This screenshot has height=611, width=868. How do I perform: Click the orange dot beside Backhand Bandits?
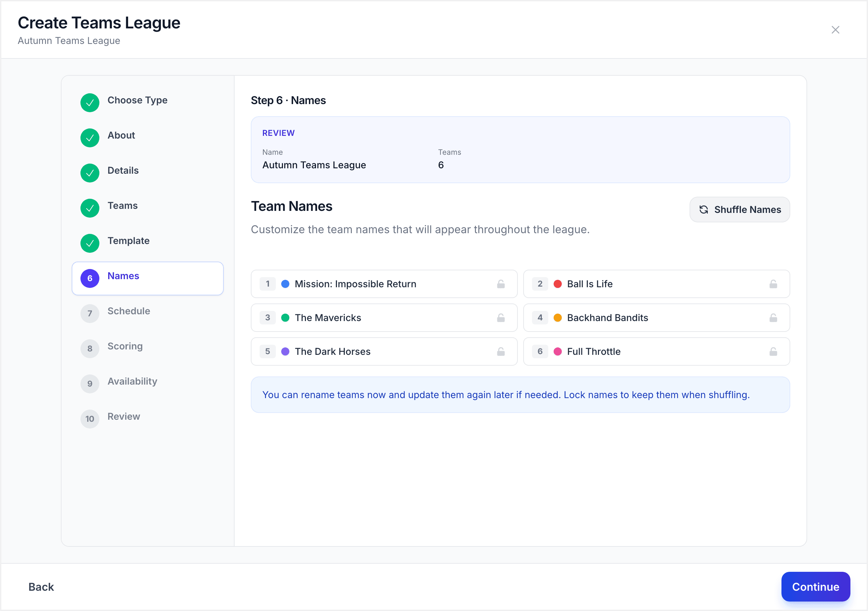click(x=558, y=318)
